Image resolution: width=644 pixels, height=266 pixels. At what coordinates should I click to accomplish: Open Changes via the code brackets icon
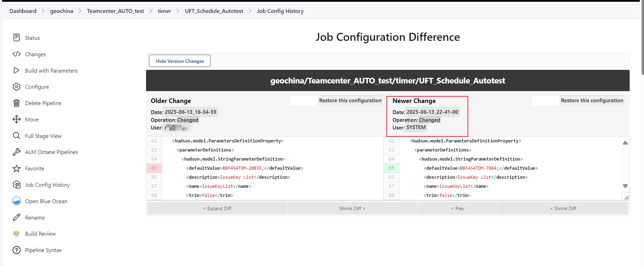coord(16,54)
